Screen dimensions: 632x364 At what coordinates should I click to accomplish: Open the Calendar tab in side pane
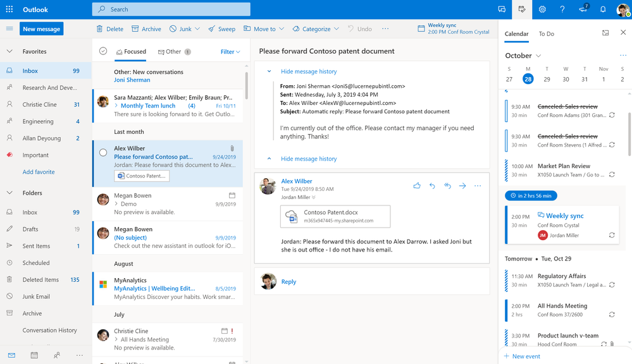(516, 34)
